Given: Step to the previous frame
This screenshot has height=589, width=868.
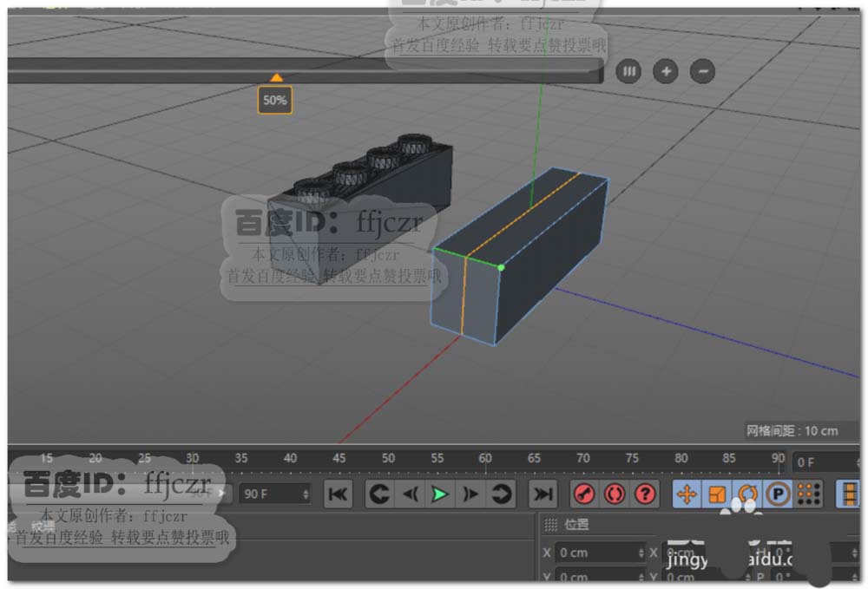Looking at the screenshot, I should 410,494.
